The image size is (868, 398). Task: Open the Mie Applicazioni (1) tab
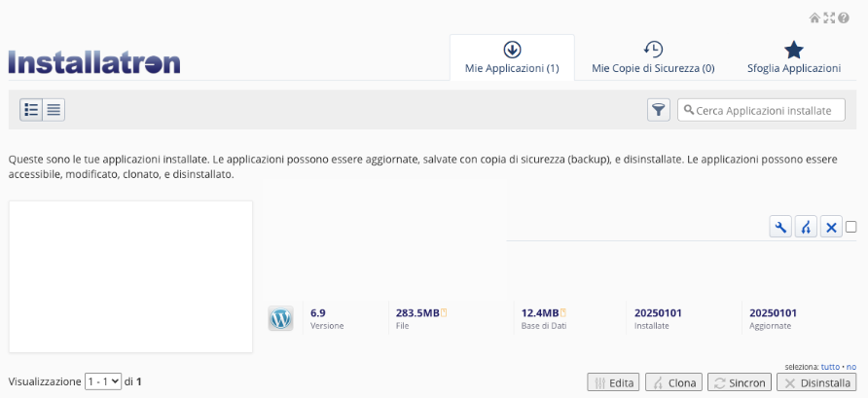pos(512,57)
